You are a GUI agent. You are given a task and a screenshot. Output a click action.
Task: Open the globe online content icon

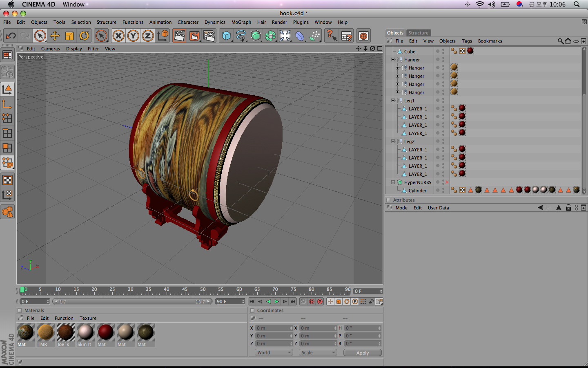pos(363,36)
